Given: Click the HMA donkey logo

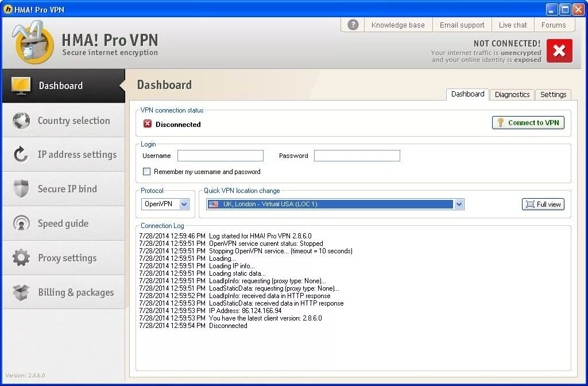Looking at the screenshot, I should (33, 43).
